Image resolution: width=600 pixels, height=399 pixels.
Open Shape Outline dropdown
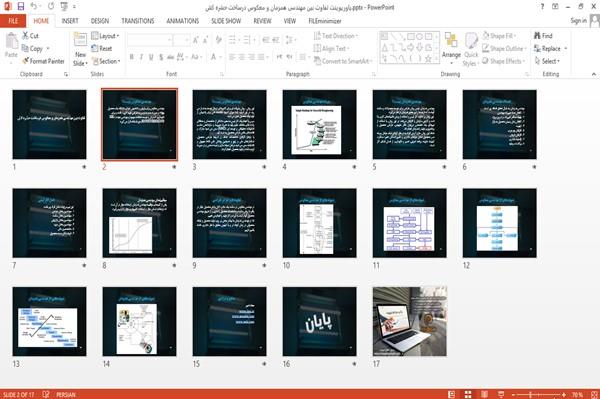tap(504, 48)
